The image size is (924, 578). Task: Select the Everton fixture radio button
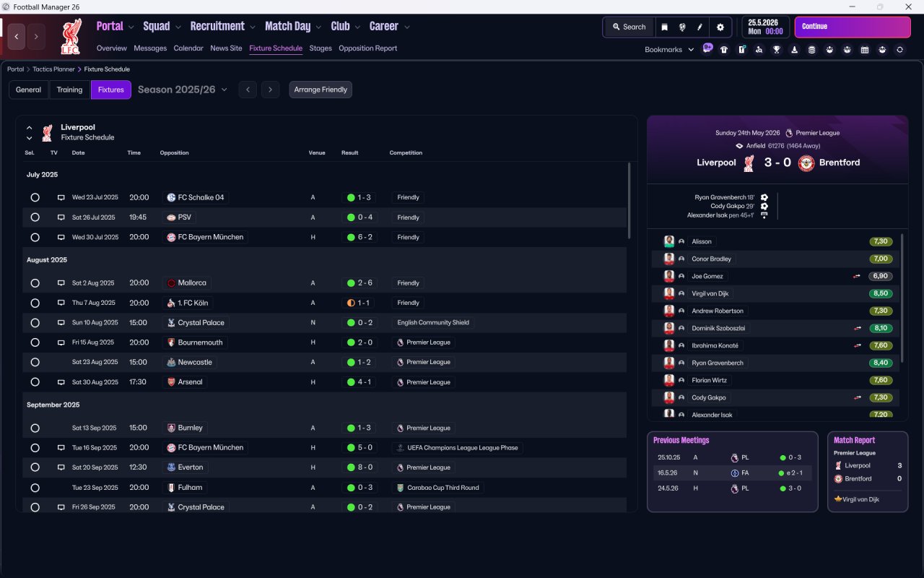coord(35,467)
